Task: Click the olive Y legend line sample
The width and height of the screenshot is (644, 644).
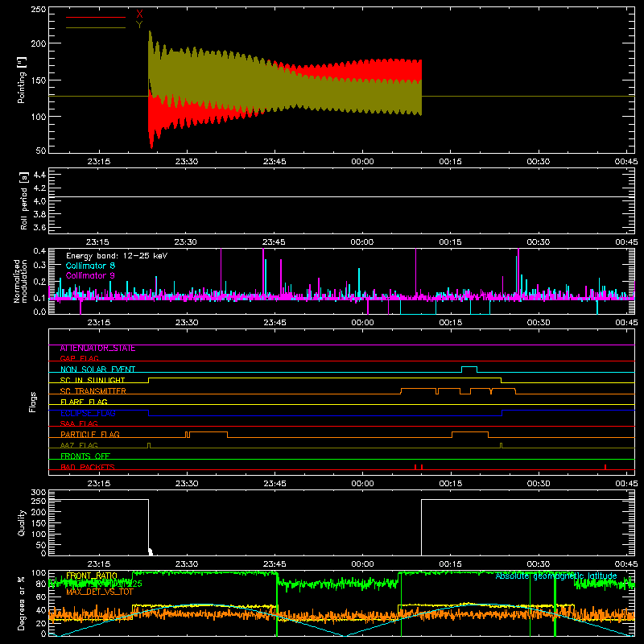Action: [95, 28]
